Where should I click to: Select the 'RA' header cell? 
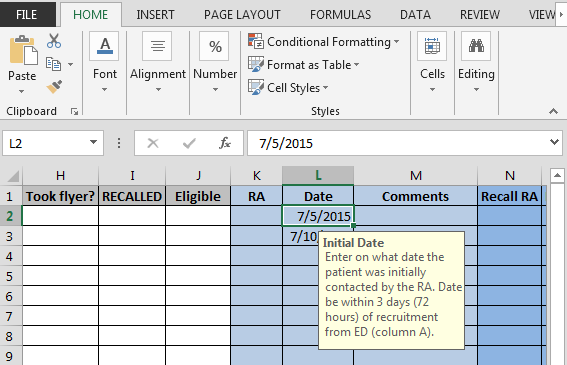(256, 196)
